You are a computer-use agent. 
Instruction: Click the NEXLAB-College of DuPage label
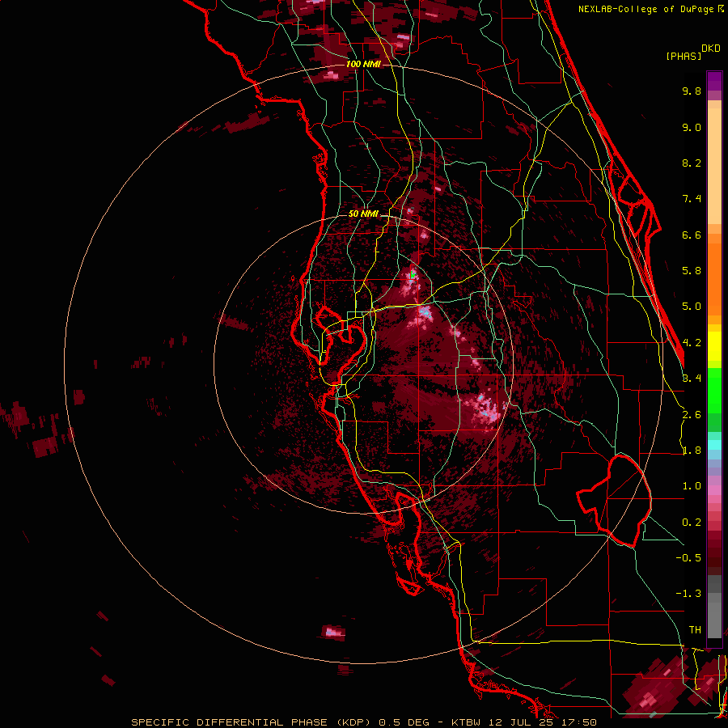645,9
